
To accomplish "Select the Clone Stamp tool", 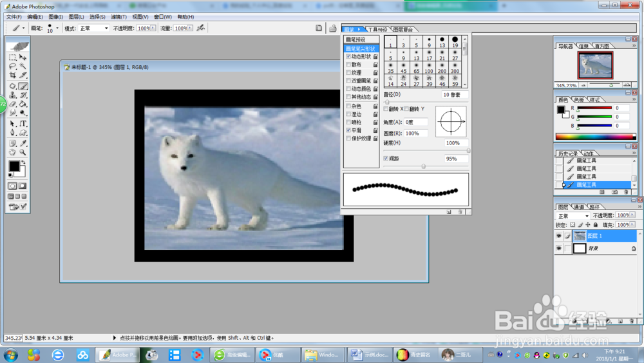I will (x=12, y=95).
